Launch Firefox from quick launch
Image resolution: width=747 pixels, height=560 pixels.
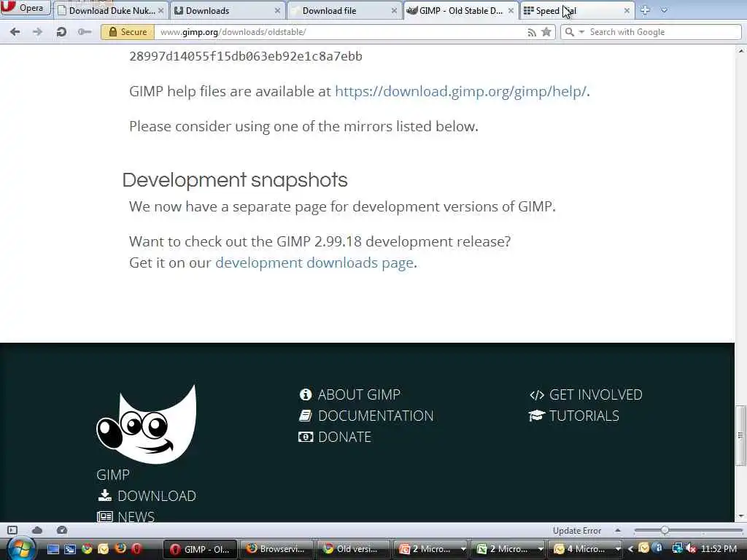point(120,548)
